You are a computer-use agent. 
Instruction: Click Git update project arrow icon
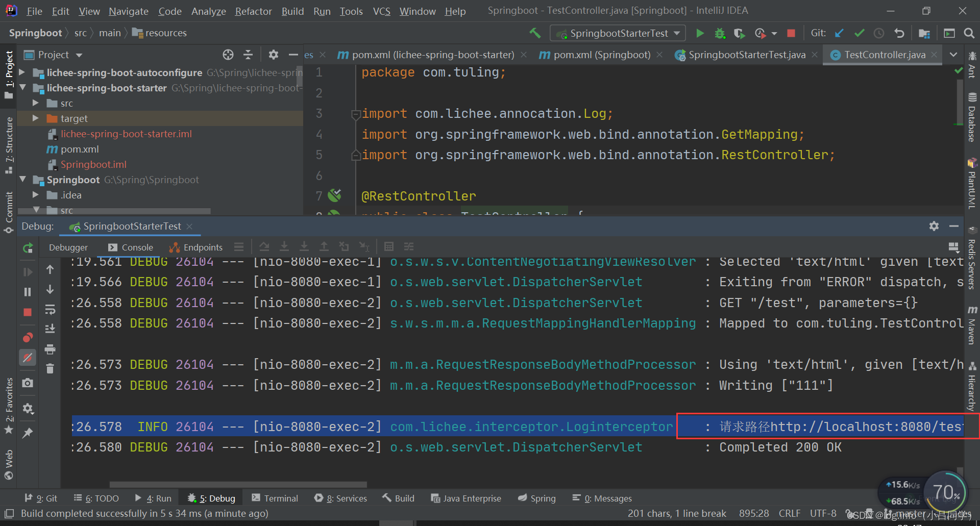(839, 33)
